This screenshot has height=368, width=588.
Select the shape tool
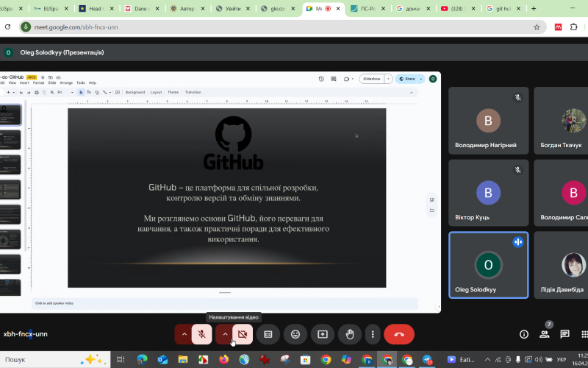click(x=97, y=93)
